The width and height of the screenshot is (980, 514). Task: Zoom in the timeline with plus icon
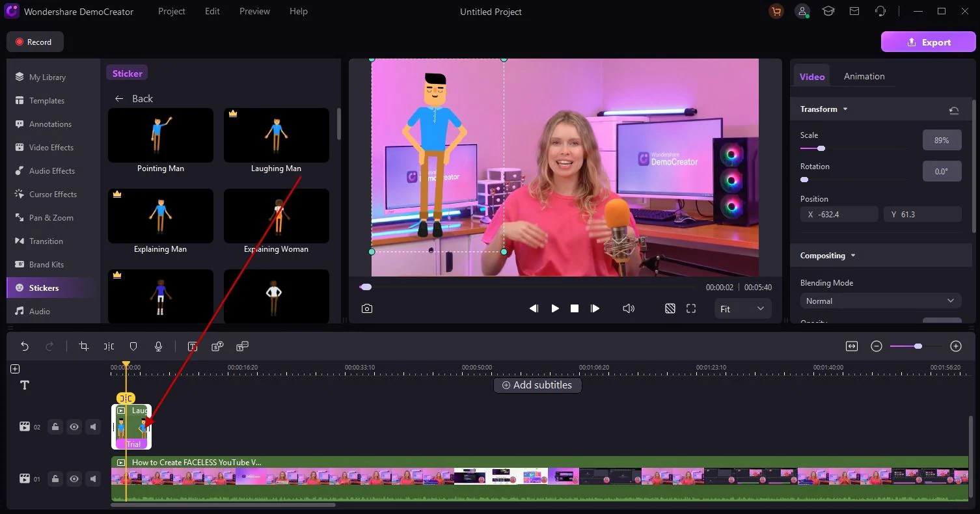point(956,346)
